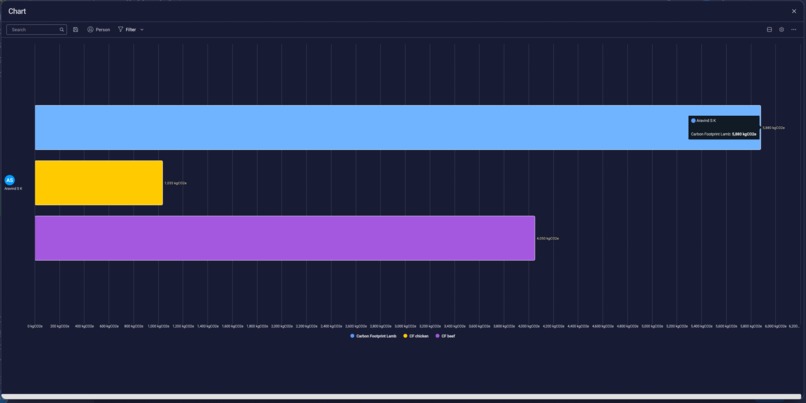Close the Chart dialog
The image size is (806, 403).
[794, 11]
